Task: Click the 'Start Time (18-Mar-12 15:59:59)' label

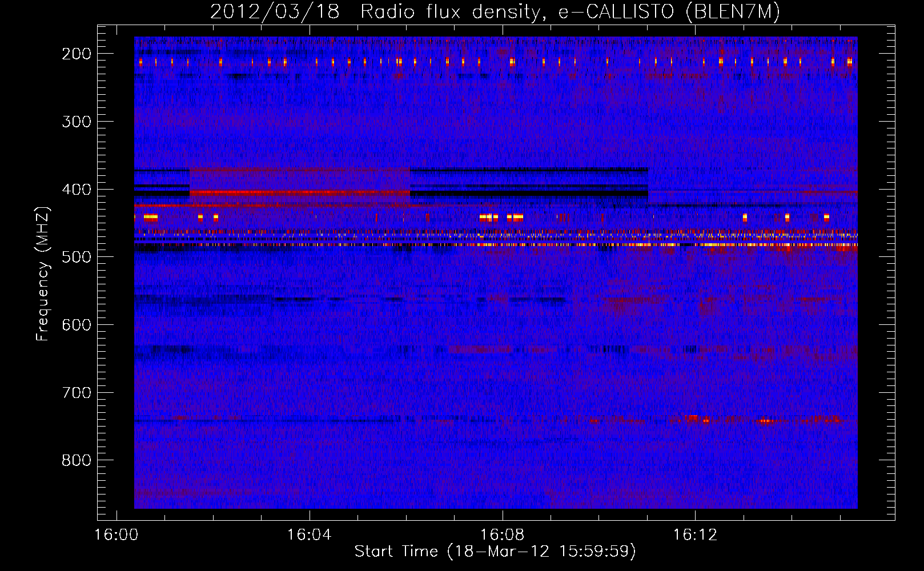Action: point(495,552)
